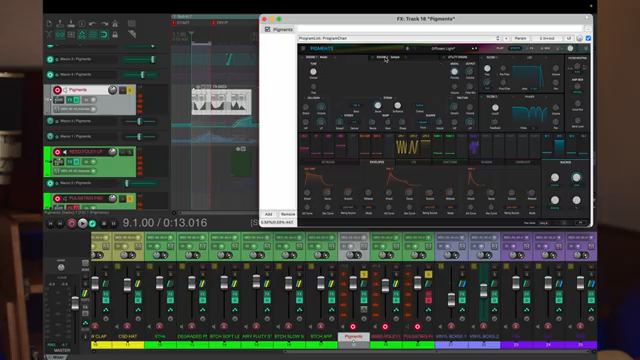
Task: Click Go to Start transport button
Action: click(x=51, y=223)
